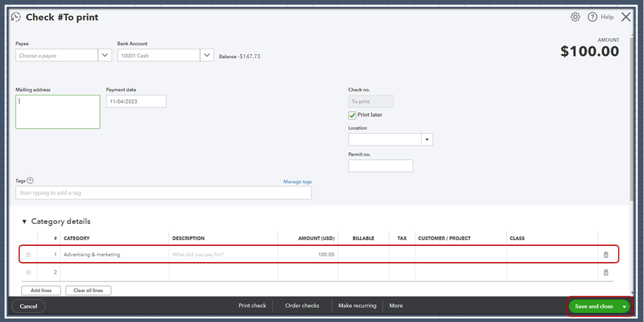
Task: Click the 10001 Cash bank account field
Action: click(x=159, y=55)
